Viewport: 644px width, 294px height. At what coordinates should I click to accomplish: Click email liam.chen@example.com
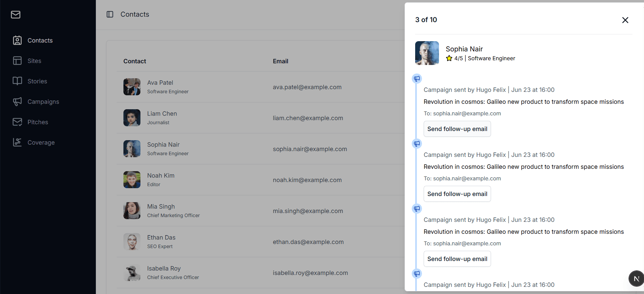click(x=308, y=118)
